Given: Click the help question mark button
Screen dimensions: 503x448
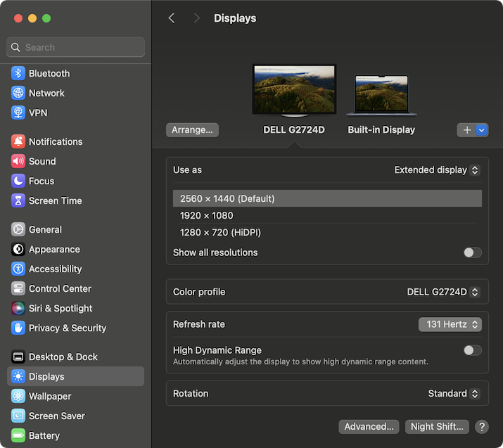Looking at the screenshot, I should tap(482, 427).
